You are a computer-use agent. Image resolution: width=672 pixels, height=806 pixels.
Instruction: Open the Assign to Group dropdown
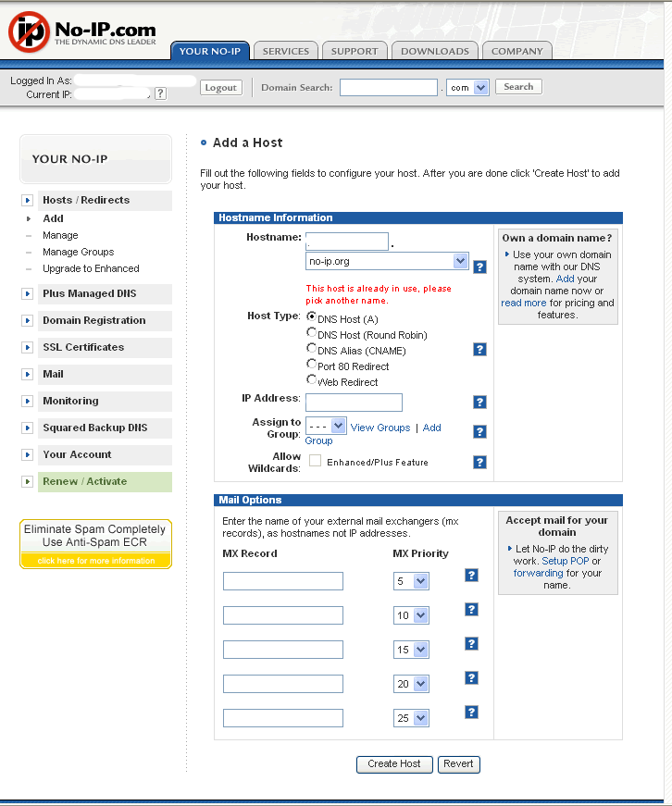(x=326, y=426)
